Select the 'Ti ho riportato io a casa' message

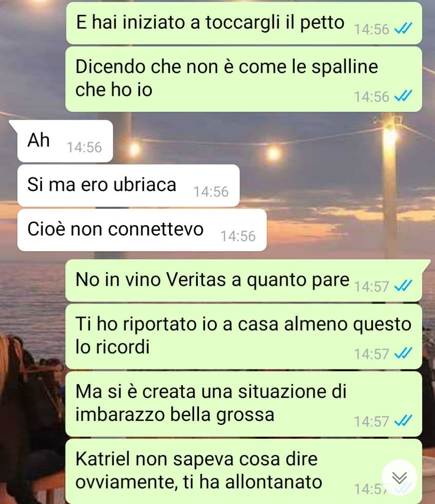pos(244,336)
